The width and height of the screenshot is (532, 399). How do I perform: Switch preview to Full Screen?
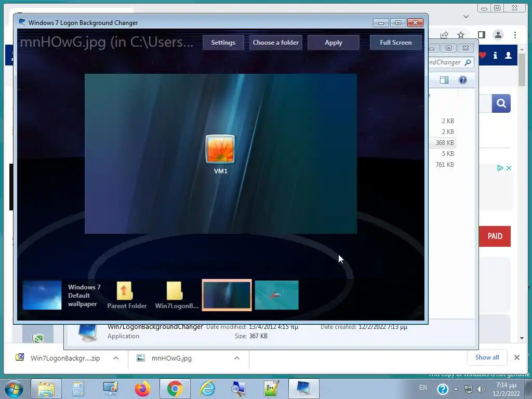point(395,43)
